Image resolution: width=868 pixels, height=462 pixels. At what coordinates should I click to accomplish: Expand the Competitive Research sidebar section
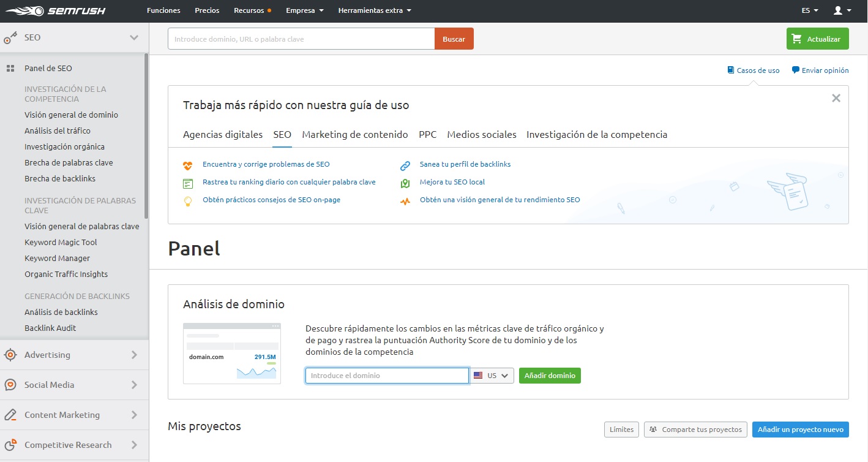pyautogui.click(x=134, y=445)
